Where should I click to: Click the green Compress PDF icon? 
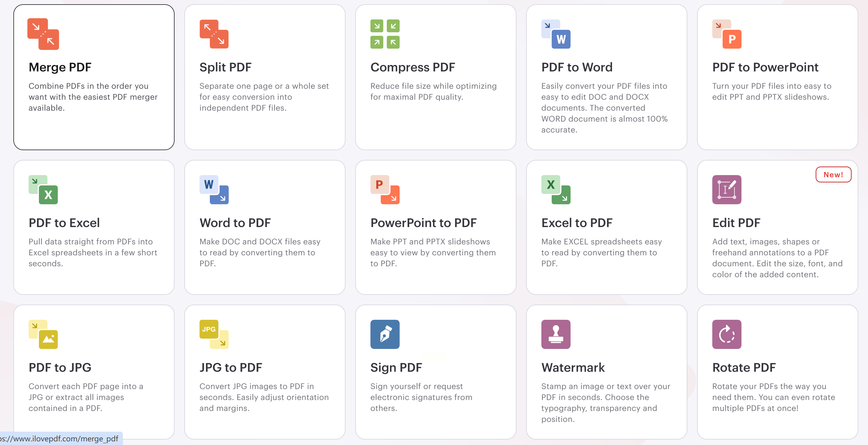point(385,34)
